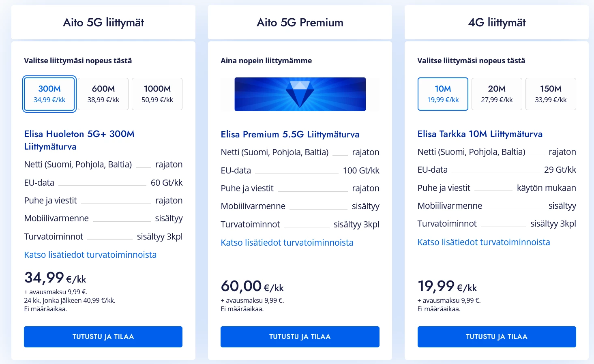
Task: Click the blue diamond Premium banner image
Action: pos(300,94)
